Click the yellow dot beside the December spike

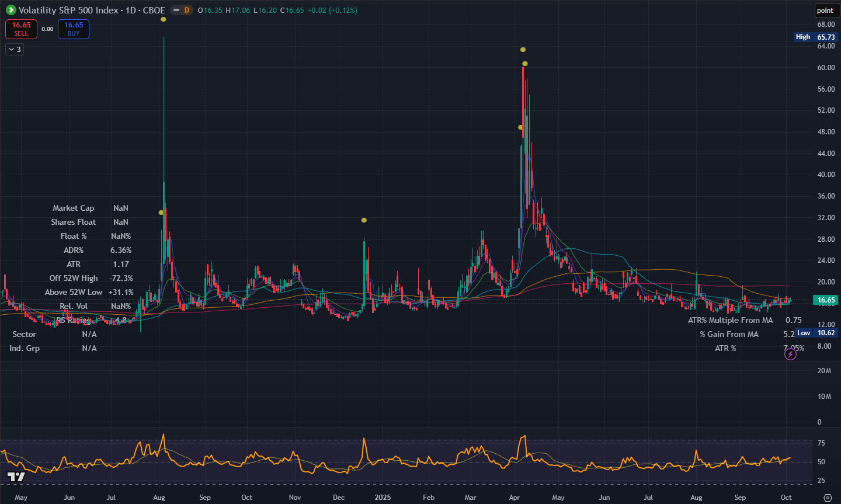[x=364, y=220]
